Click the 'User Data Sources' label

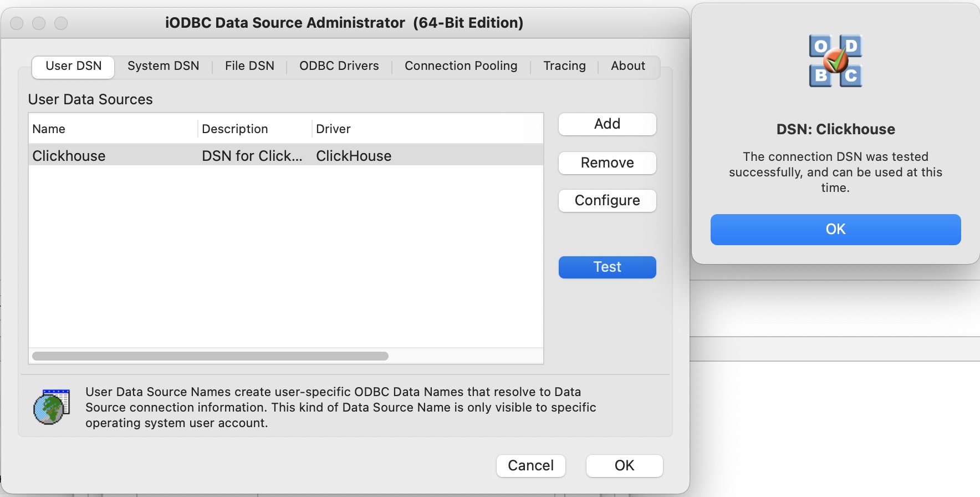pyautogui.click(x=90, y=99)
